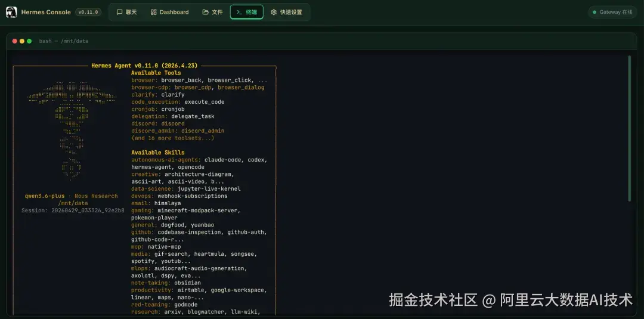Click the Hermes Agent v0.11.0 banner heading
The image size is (644, 319).
pos(144,66)
